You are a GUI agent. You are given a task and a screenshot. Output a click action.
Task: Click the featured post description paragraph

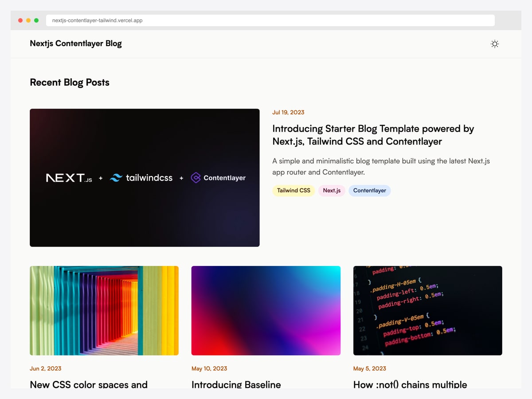tap(381, 167)
